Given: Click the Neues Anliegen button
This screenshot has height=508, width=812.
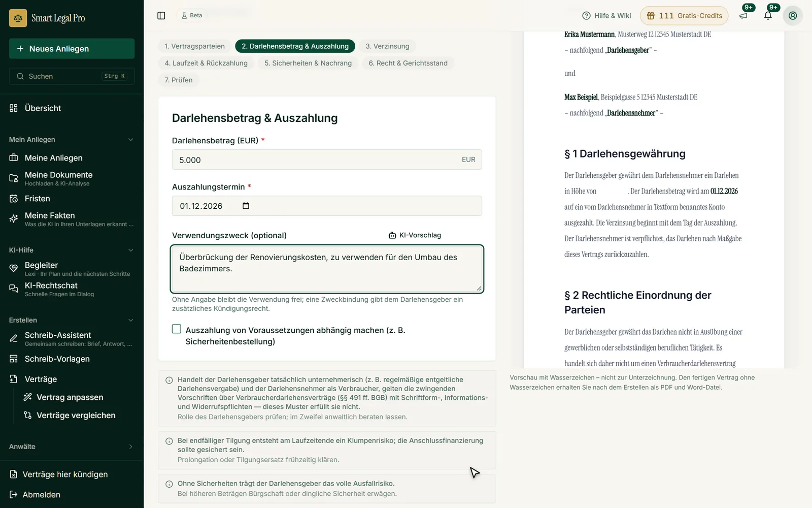Looking at the screenshot, I should [x=72, y=49].
